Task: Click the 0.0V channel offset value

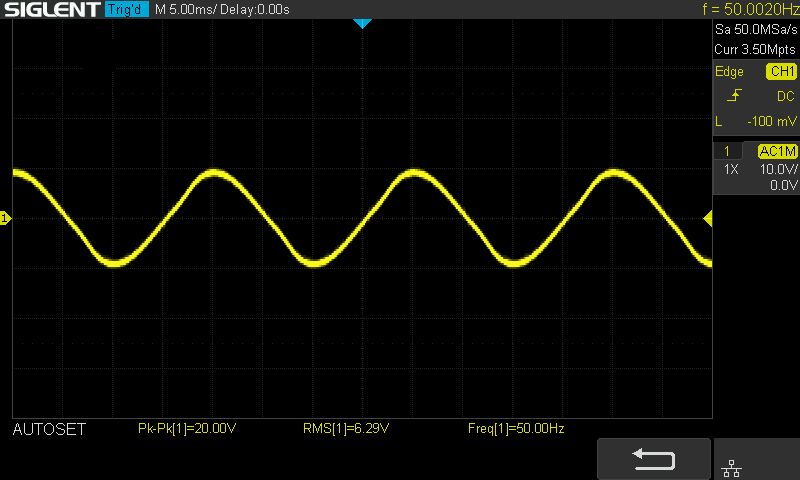Action: (783, 185)
